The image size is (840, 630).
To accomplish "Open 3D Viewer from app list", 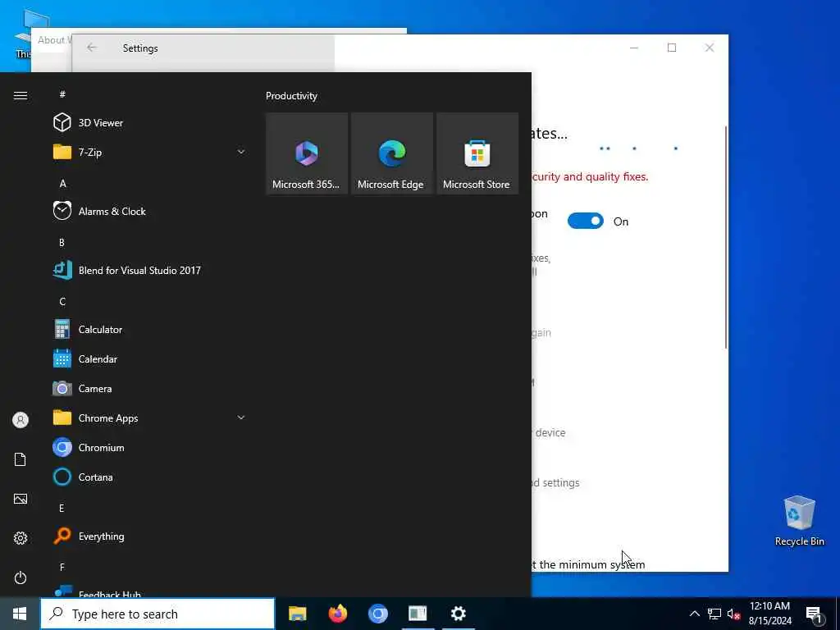I will 150,123.
